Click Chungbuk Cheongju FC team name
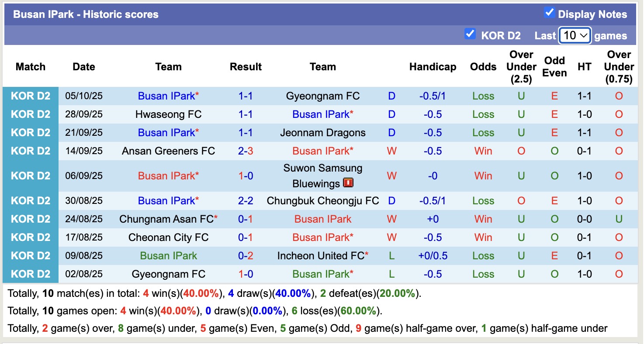The width and height of the screenshot is (644, 344). pos(322,200)
